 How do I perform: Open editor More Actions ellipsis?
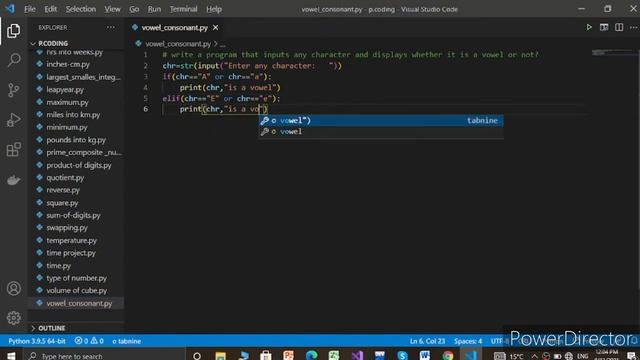point(633,27)
